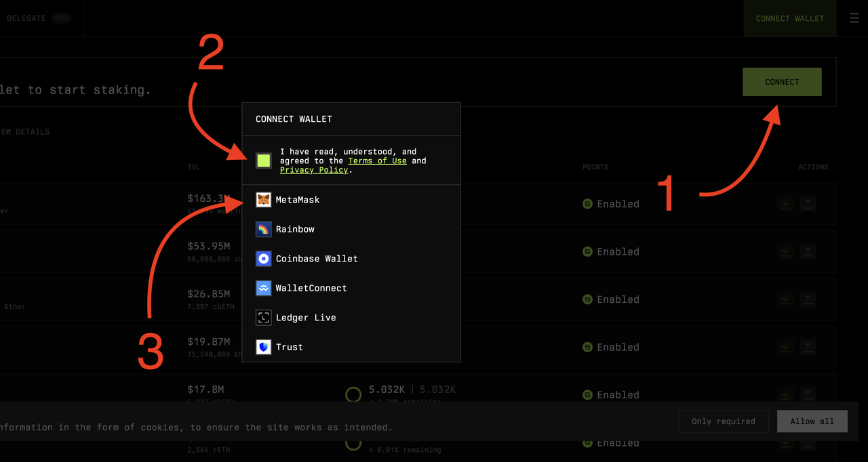
Task: Click the TVL column header
Action: click(194, 167)
